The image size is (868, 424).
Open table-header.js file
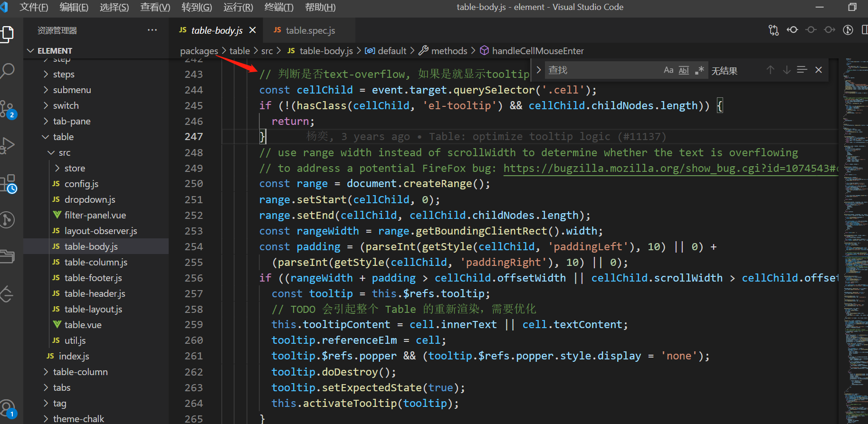(96, 293)
